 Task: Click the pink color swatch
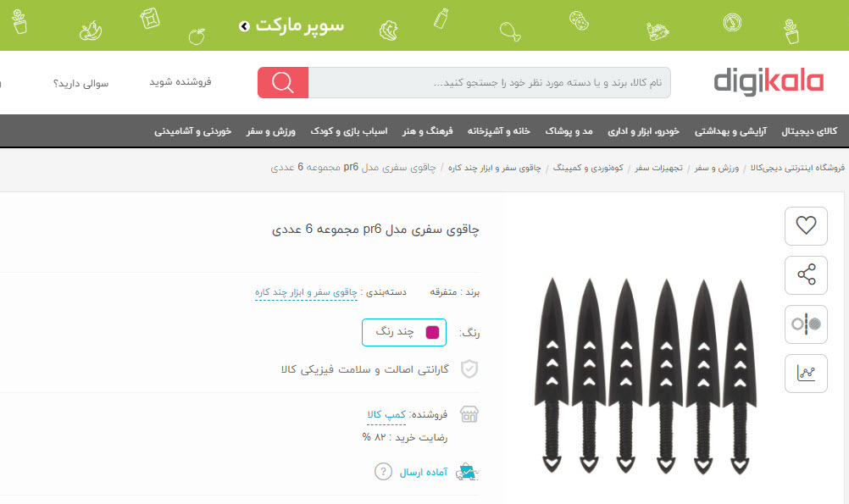coord(432,332)
